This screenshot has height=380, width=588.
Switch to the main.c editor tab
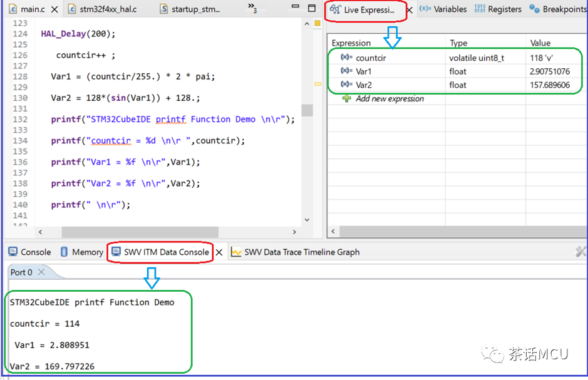click(x=27, y=9)
